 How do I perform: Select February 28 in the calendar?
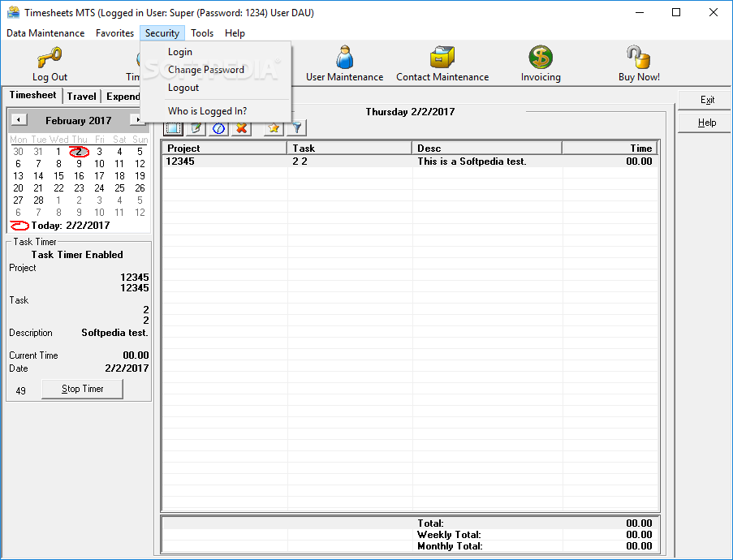tap(38, 200)
